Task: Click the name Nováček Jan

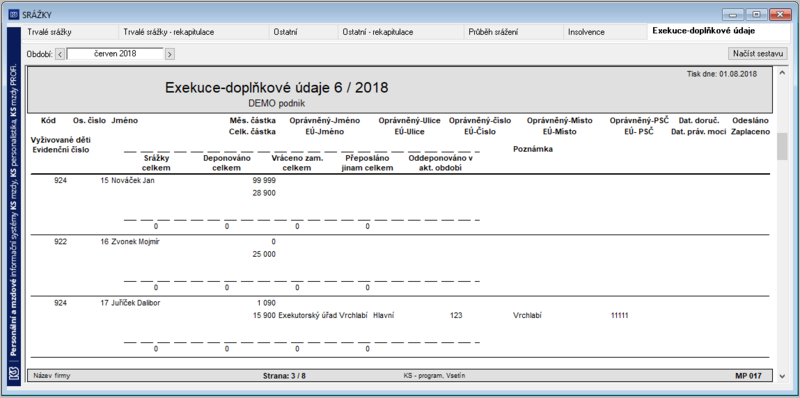Action: (x=133, y=181)
